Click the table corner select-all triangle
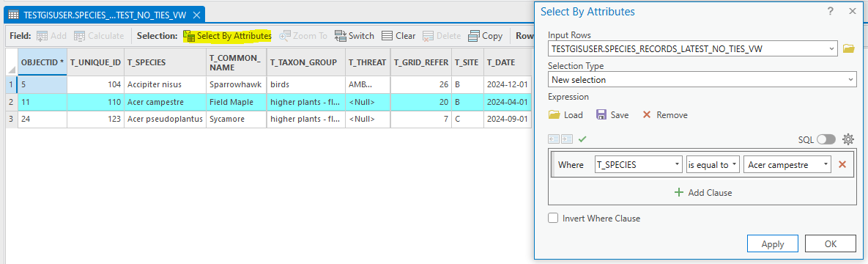This screenshot has height=264, width=868. point(12,70)
